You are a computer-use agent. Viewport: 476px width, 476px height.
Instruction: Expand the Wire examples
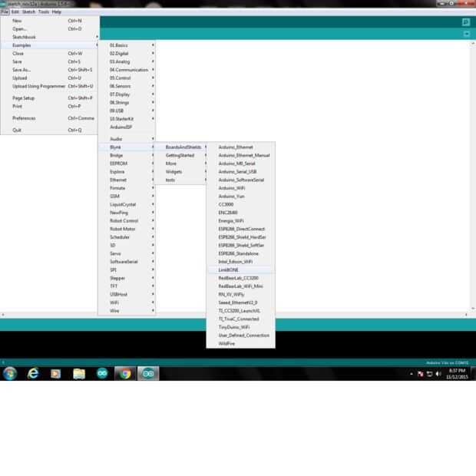coord(127,311)
